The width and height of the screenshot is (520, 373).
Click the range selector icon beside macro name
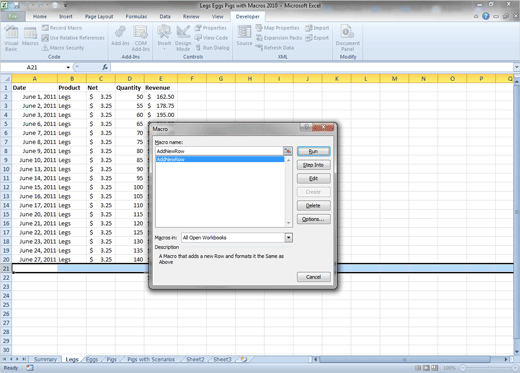point(288,151)
